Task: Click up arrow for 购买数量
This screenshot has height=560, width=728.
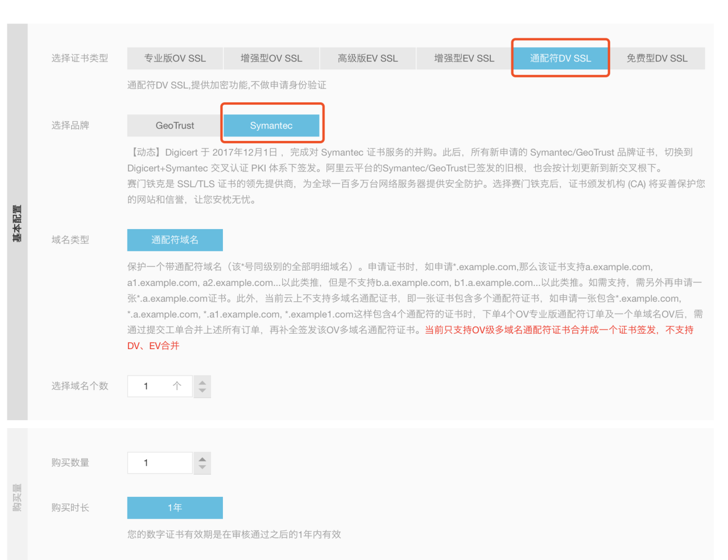Action: click(x=202, y=458)
